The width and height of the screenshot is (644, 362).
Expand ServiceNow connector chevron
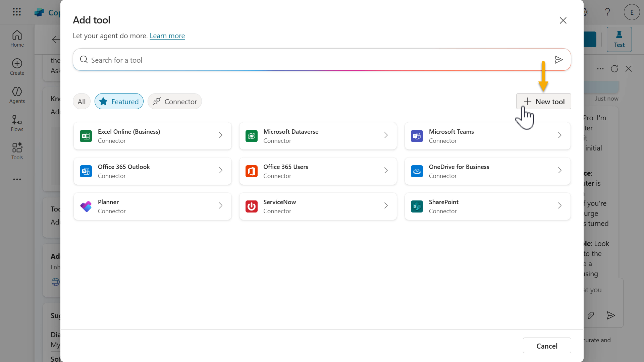tap(386, 205)
